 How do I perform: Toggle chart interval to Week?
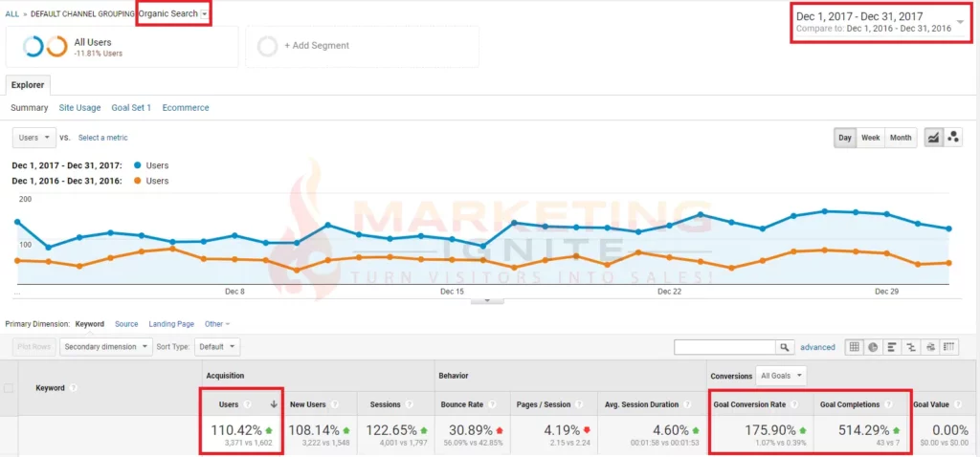[x=870, y=138]
